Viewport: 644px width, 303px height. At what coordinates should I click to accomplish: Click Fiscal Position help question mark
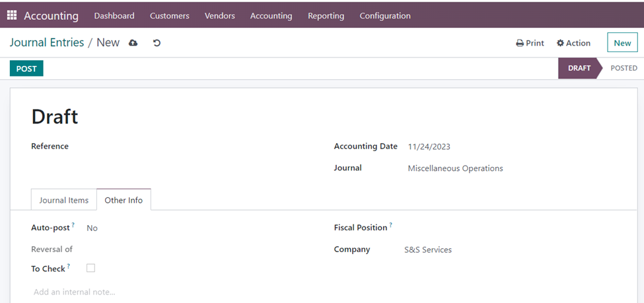(390, 225)
